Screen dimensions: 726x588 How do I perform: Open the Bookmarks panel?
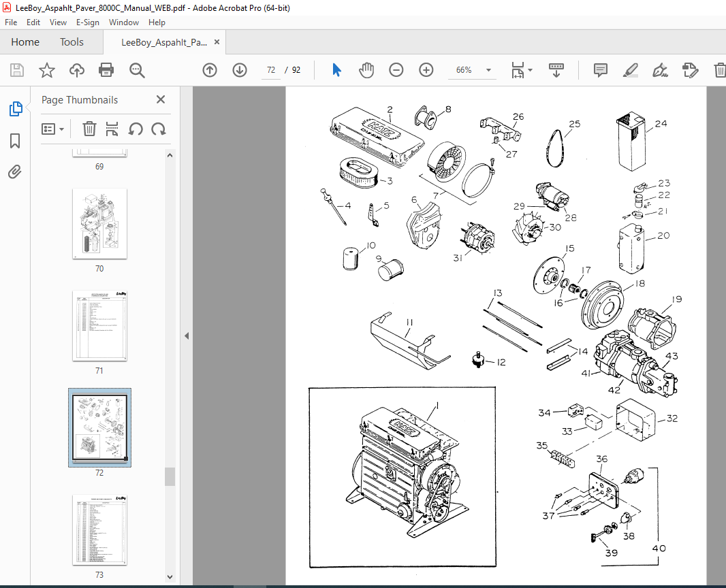click(15, 141)
